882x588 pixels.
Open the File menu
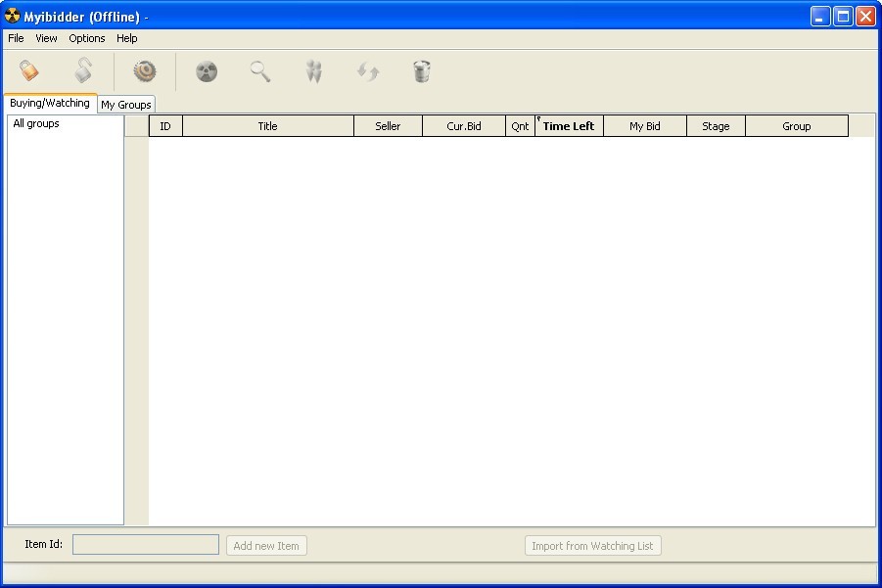15,38
